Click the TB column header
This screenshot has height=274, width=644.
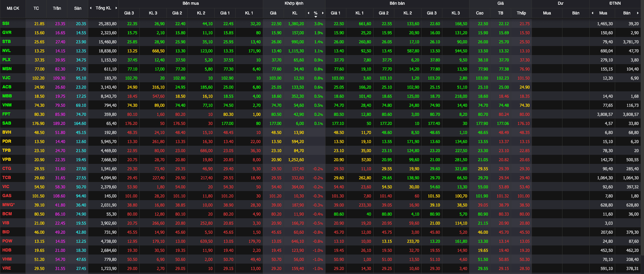click(x=500, y=13)
